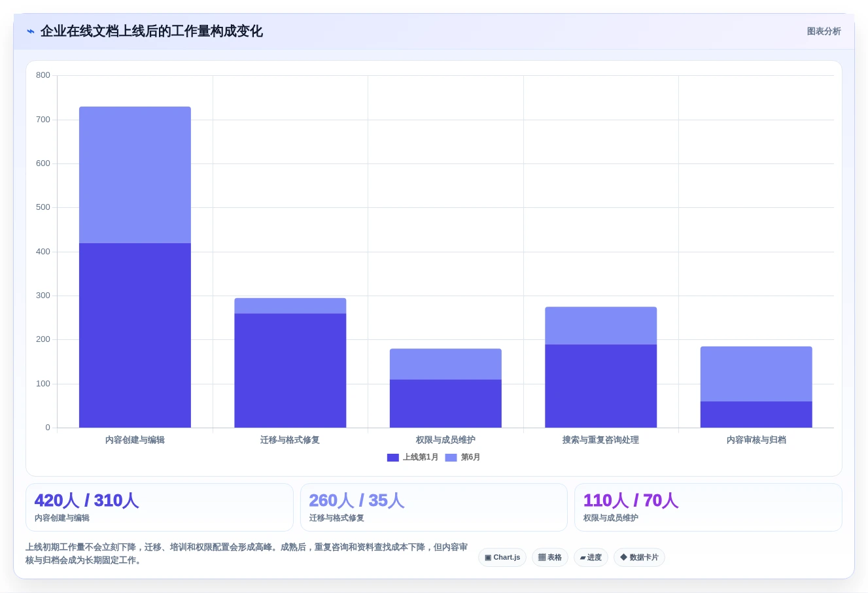The image size is (868, 593).
Task: Click the 内容审核与归档 dark bar segment
Action: tap(757, 415)
